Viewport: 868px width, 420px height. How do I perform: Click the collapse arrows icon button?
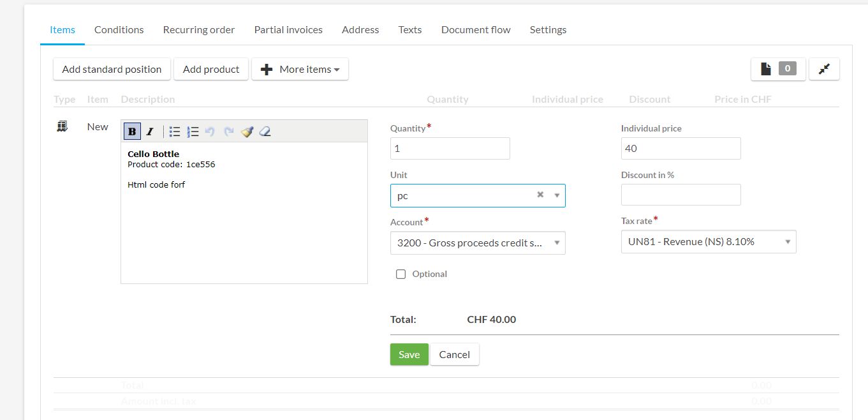824,69
